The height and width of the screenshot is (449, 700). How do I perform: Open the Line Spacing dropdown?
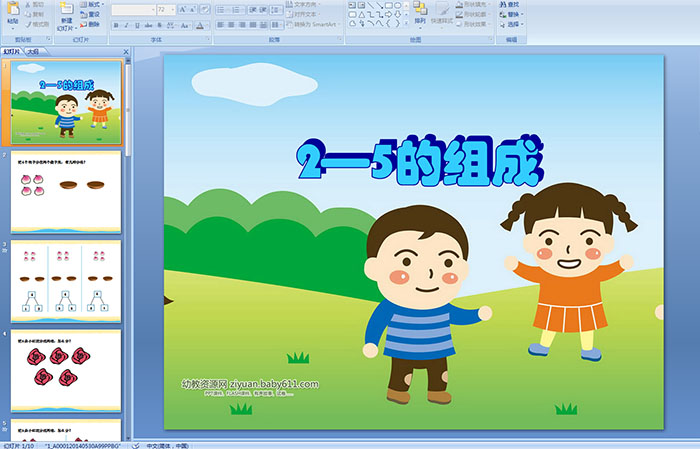(276, 9)
